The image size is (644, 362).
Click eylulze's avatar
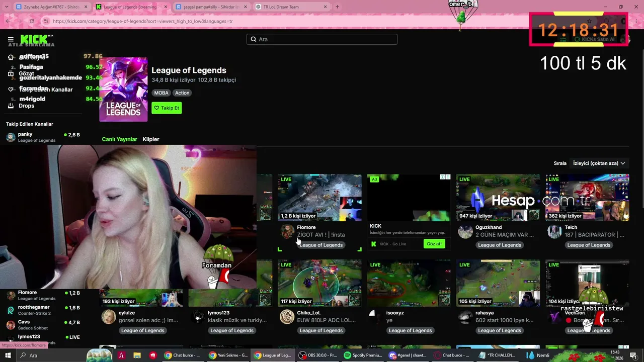pos(109,317)
